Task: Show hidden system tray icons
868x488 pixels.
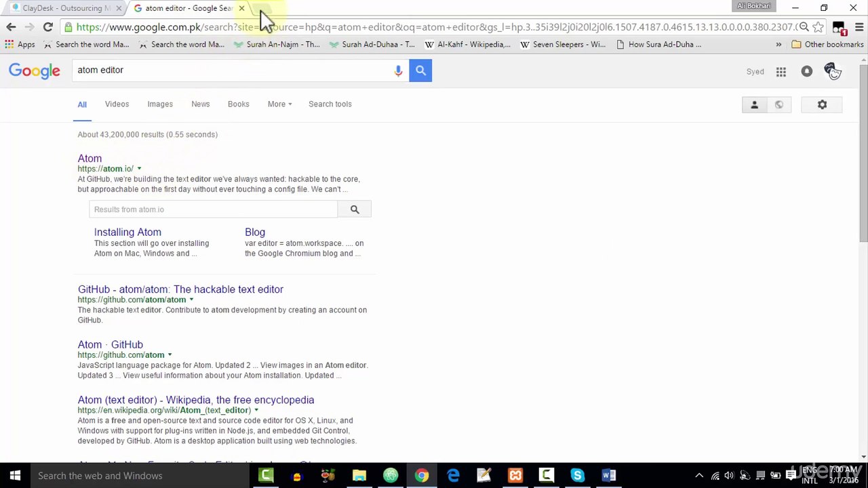Action: click(x=699, y=475)
